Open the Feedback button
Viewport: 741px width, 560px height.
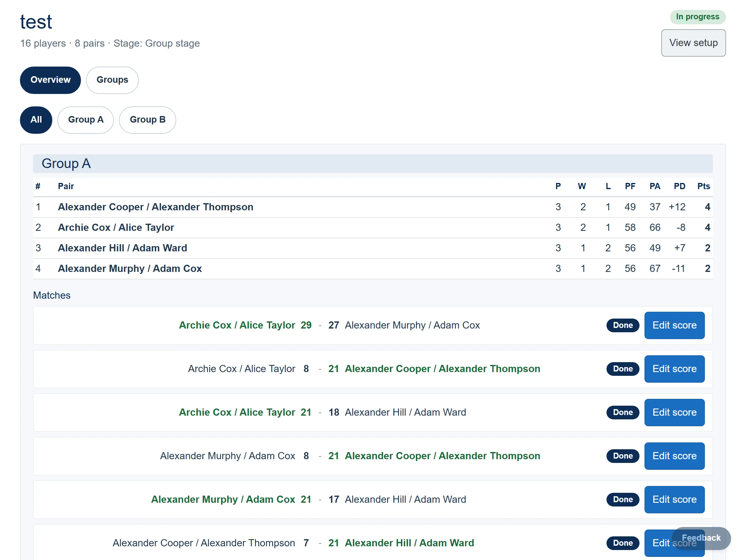click(x=701, y=538)
